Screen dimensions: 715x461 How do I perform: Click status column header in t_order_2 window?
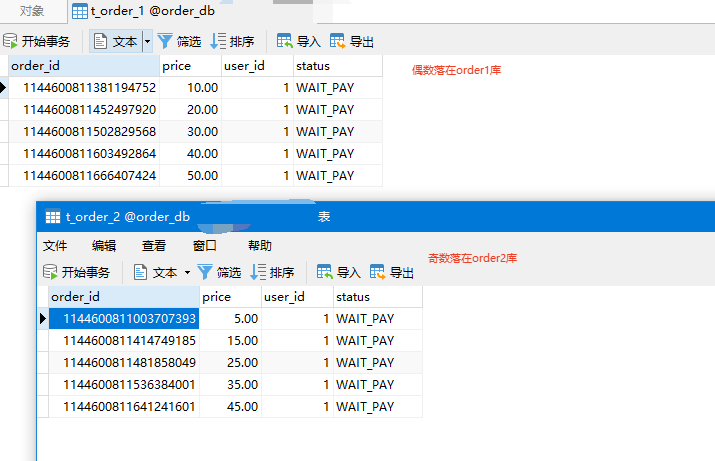pos(378,297)
